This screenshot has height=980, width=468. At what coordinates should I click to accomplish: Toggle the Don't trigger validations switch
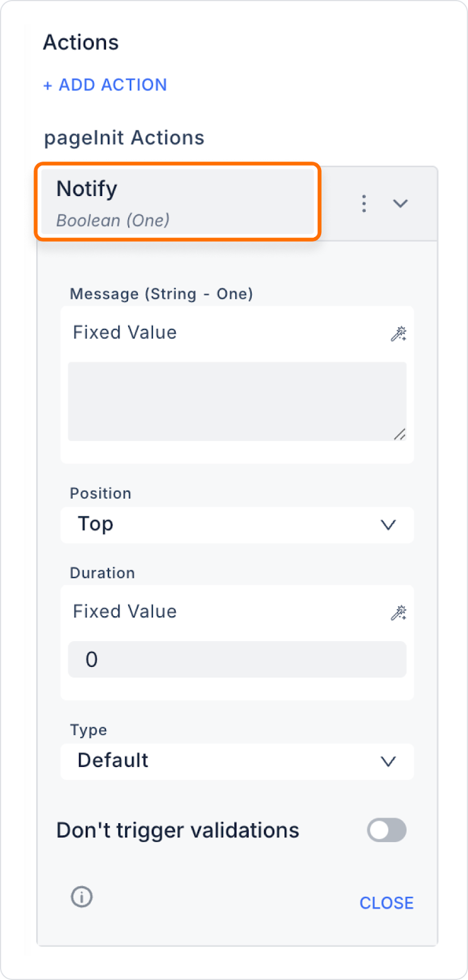387,830
